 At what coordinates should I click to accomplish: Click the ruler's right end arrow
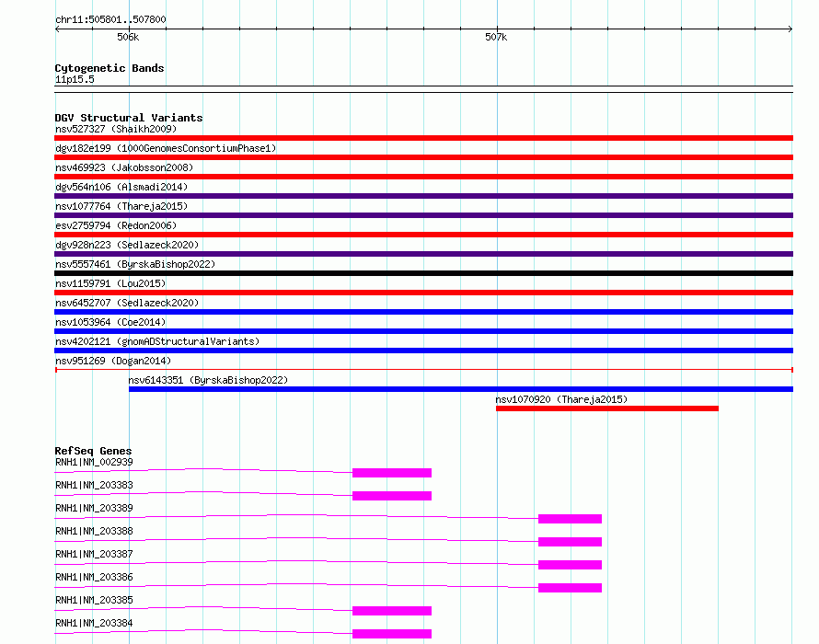point(790,29)
